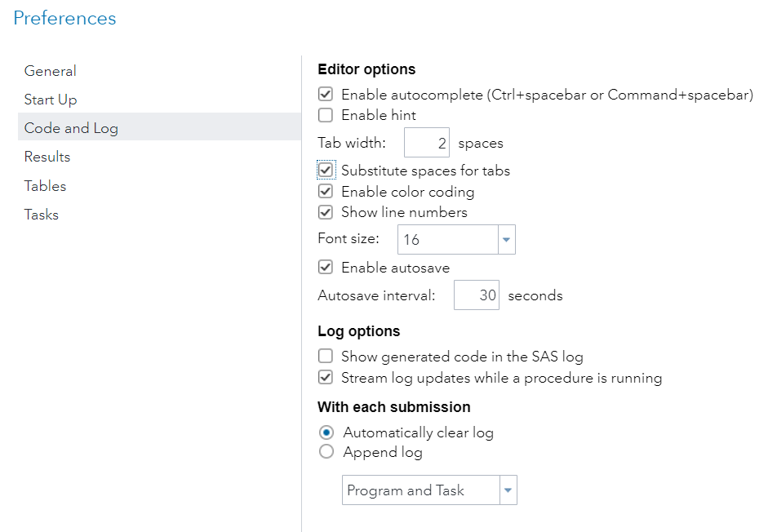Uncheck Substitute spaces for tabs
Viewport: 777px width, 532px height.
[326, 171]
